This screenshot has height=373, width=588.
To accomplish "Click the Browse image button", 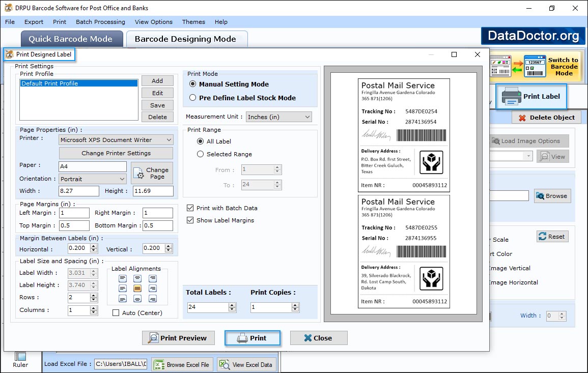I will tap(552, 196).
